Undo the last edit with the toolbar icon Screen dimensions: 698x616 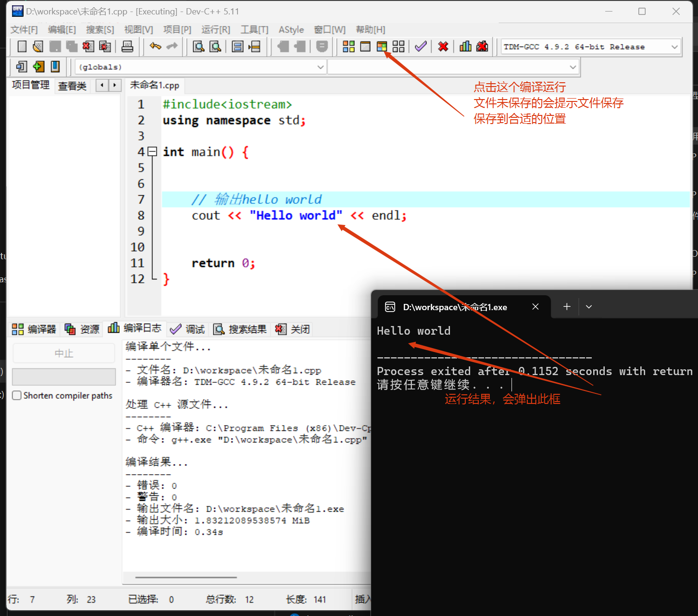155,46
